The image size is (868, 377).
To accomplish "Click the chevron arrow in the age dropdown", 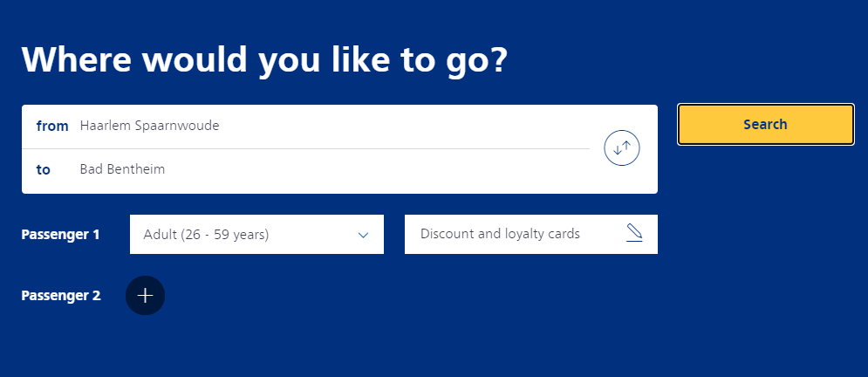I will [364, 235].
